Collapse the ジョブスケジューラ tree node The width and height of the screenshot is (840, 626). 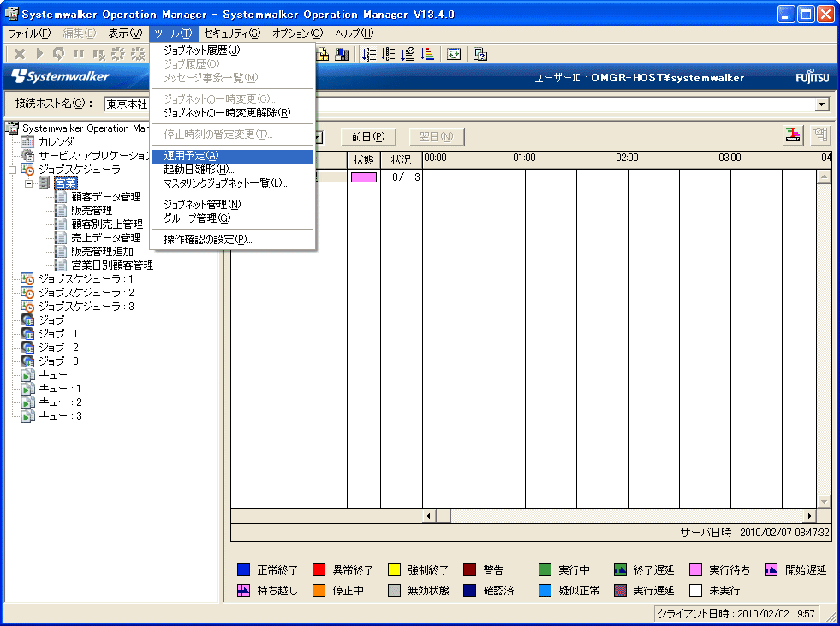click(12, 170)
